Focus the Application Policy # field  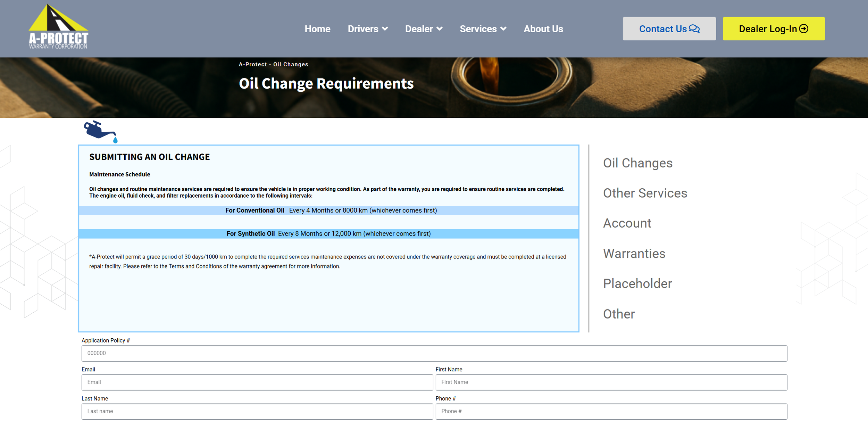[434, 353]
